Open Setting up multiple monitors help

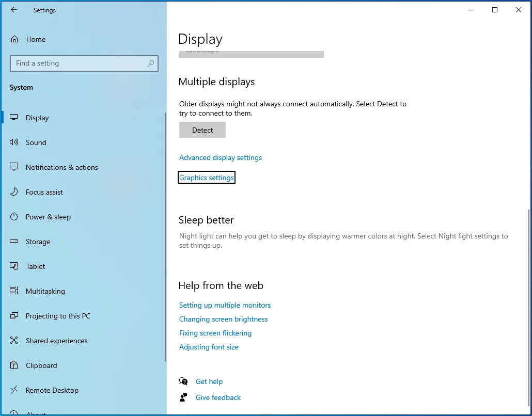coord(225,305)
